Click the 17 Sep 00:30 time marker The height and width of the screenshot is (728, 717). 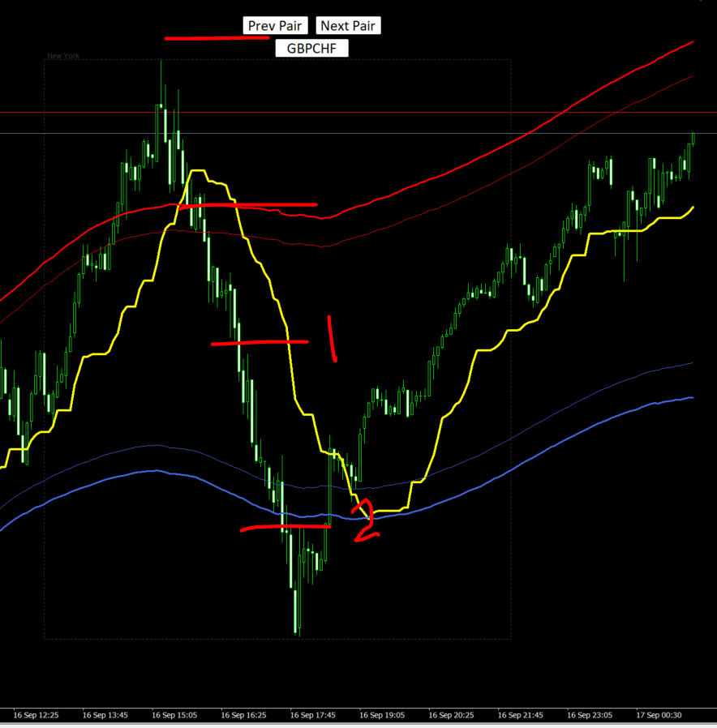[x=659, y=716]
